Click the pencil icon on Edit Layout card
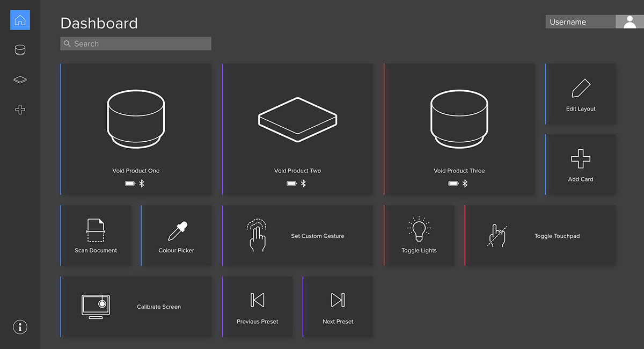 pyautogui.click(x=581, y=88)
